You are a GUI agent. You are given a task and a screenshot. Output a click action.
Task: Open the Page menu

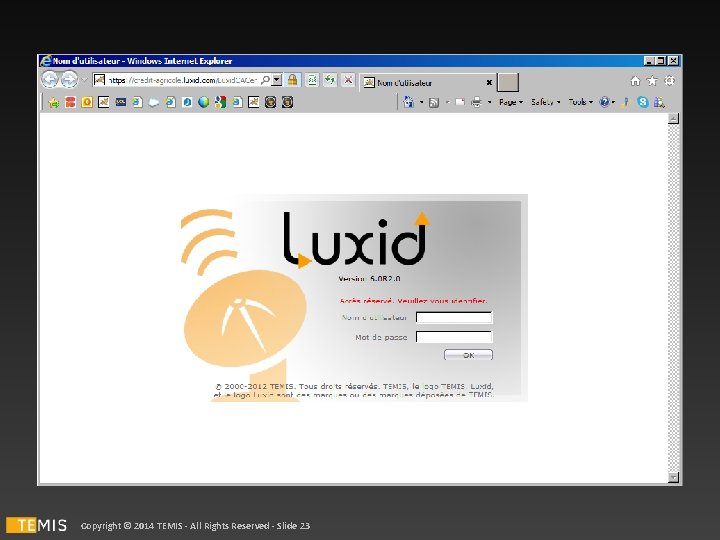(511, 102)
